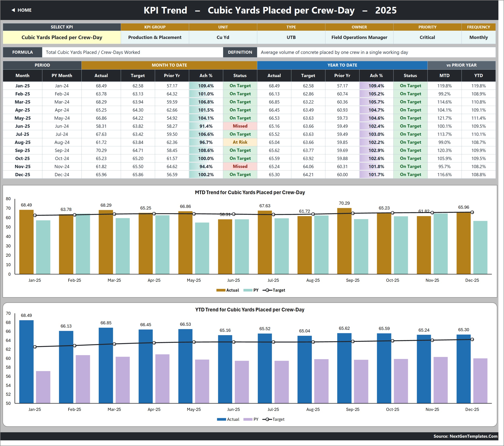Select the May-25 vs prior year MTD 121.7%
504x446 pixels.
click(x=444, y=118)
